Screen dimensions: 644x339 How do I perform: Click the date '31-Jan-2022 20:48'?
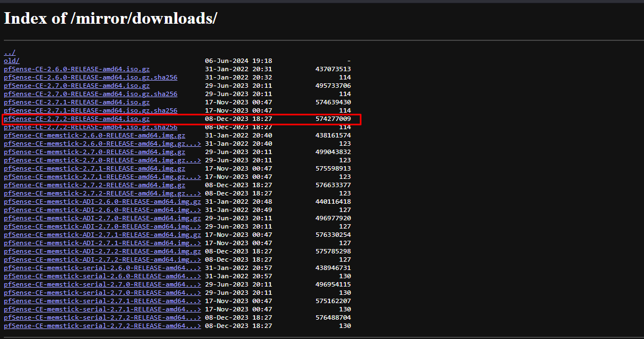point(238,202)
